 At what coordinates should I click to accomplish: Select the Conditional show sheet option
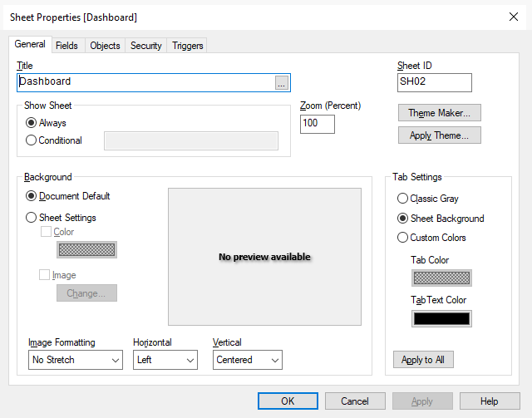click(x=32, y=140)
